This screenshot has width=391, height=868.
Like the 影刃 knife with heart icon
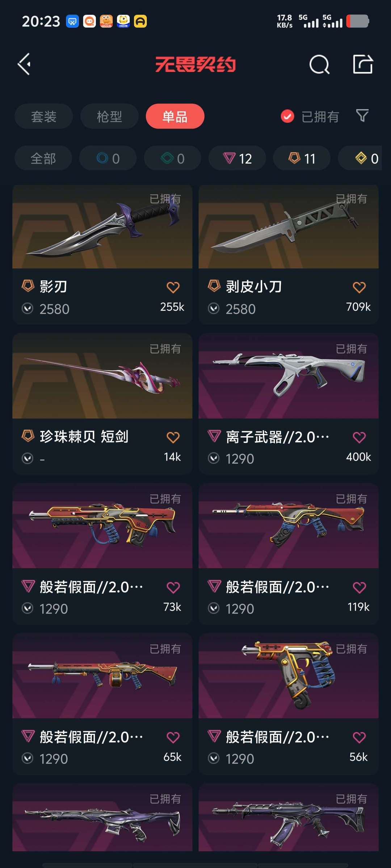click(x=173, y=288)
